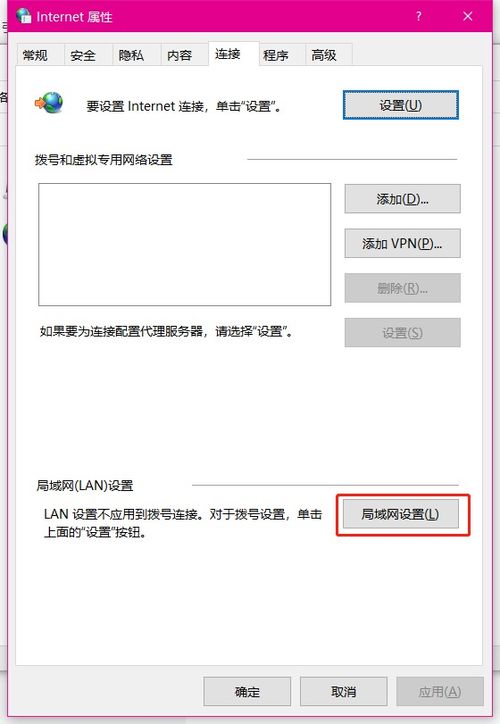Screen dimensions: 500x724
Task: Open 局域网设置(L)
Action: pos(401,514)
